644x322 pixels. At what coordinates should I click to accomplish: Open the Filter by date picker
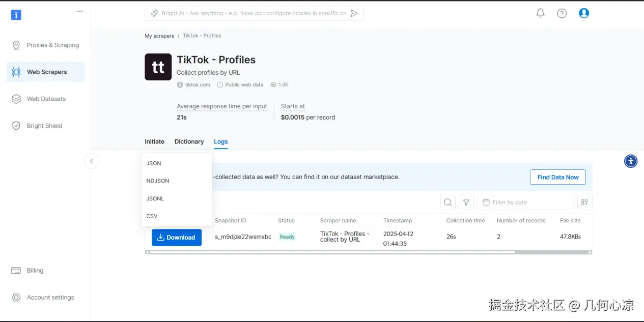click(x=525, y=202)
